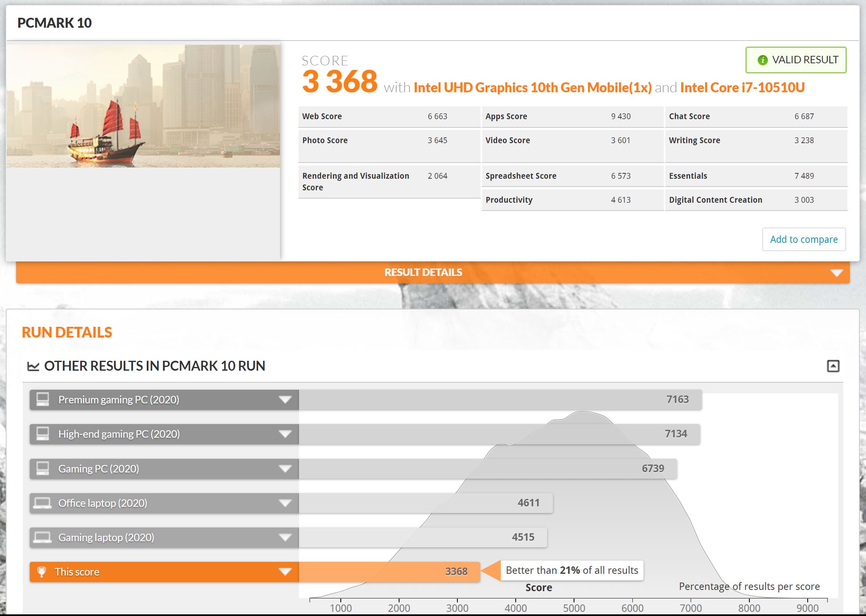Select the Productivity value 4 613
Viewport: 866px width, 616px height.
tap(621, 200)
